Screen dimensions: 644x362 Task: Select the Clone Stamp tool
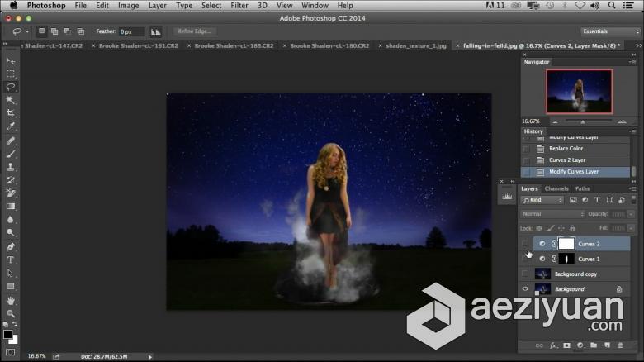[10, 167]
